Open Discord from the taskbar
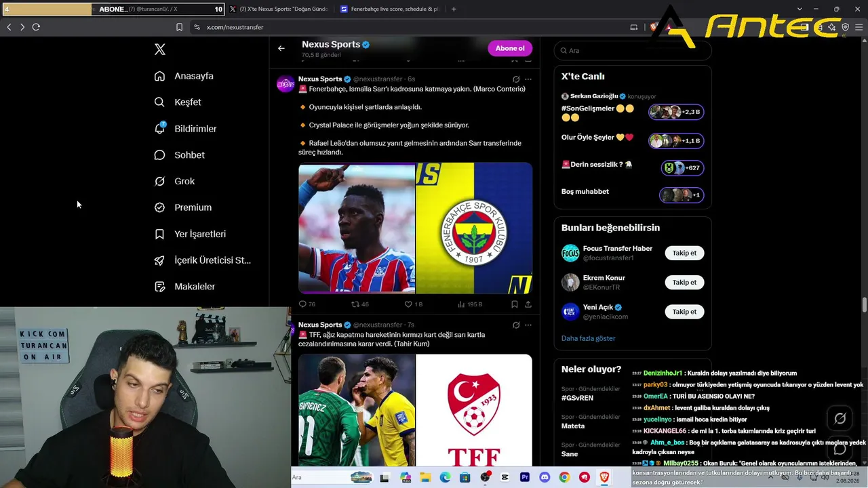Screen dimensions: 868x488 pos(545,478)
